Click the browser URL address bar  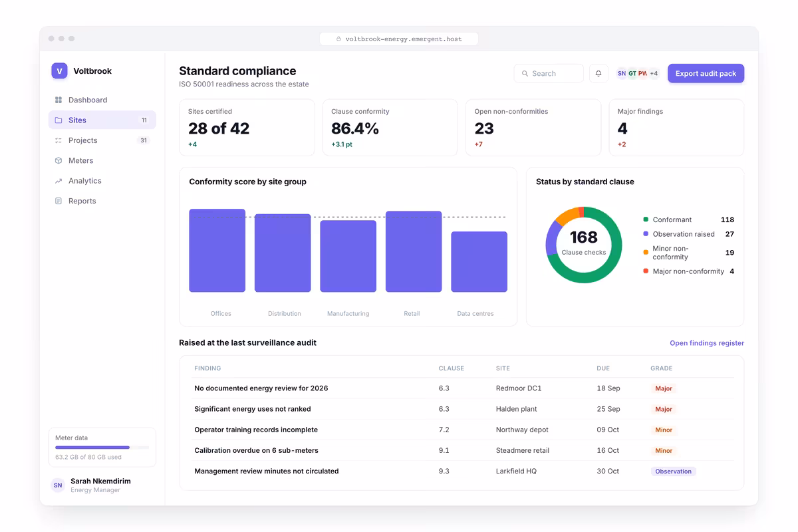(399, 39)
